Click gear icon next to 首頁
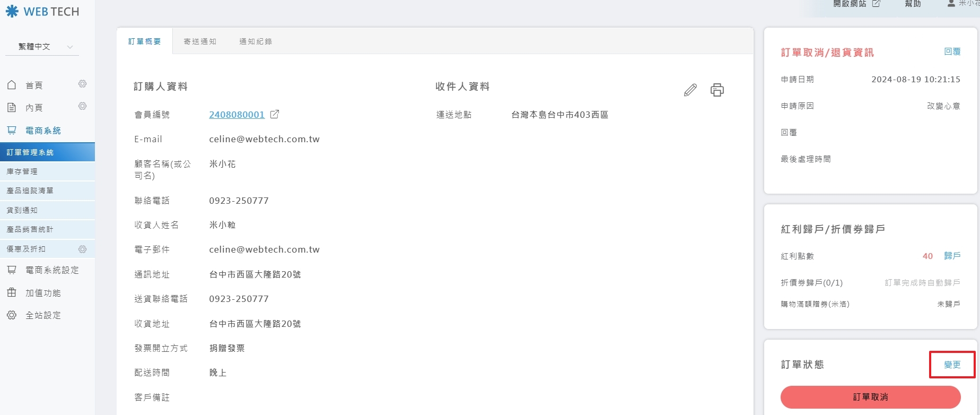Viewport: 980px width, 415px height. (x=82, y=84)
